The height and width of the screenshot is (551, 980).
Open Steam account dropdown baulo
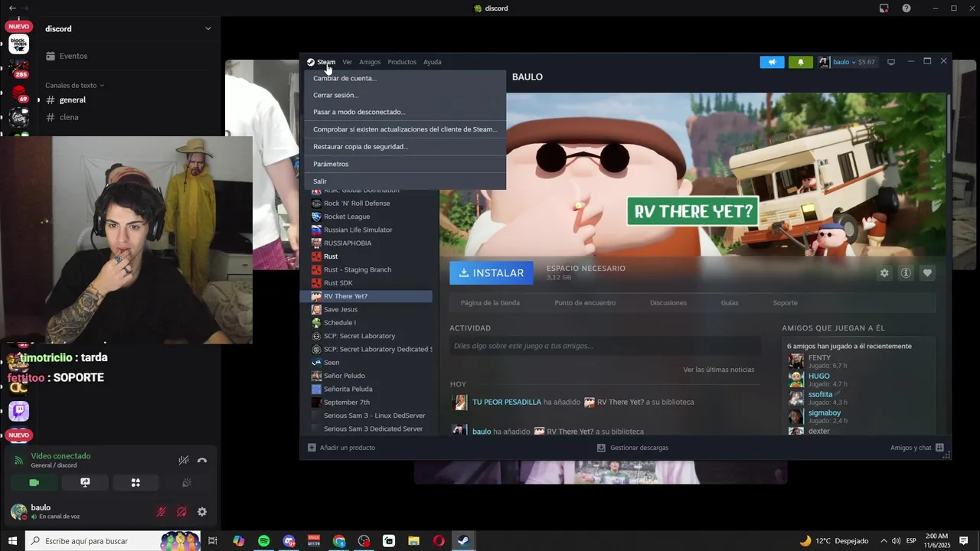(x=848, y=62)
